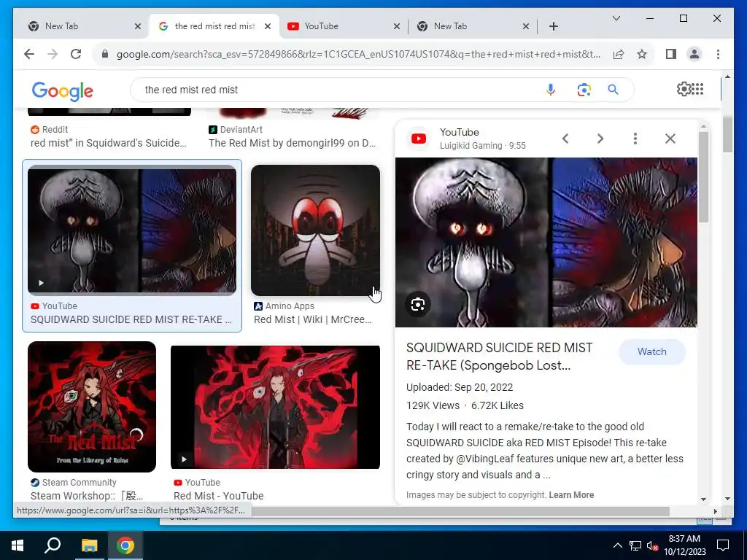The width and height of the screenshot is (747, 560).
Task: Open the Chrome profile avatar
Action: click(x=694, y=54)
